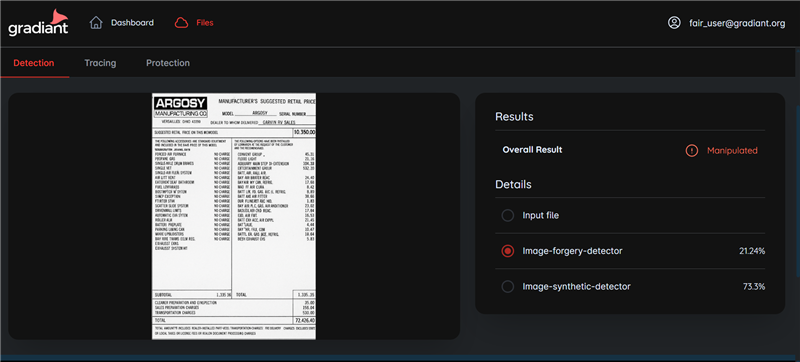Open the Files page
The height and width of the screenshot is (362, 800).
pyautogui.click(x=205, y=23)
